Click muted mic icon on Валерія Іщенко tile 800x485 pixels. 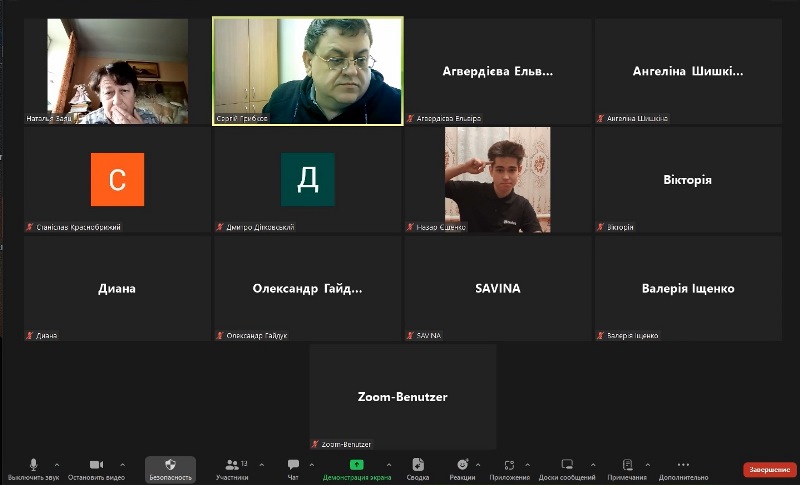601,336
